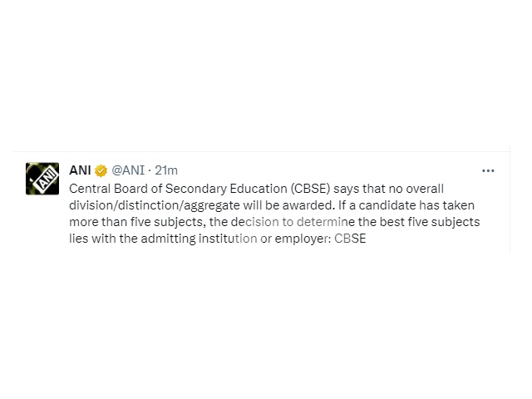Click the words 'admitting institution or employer'
Viewport: 532px width, 399px height.
point(234,239)
